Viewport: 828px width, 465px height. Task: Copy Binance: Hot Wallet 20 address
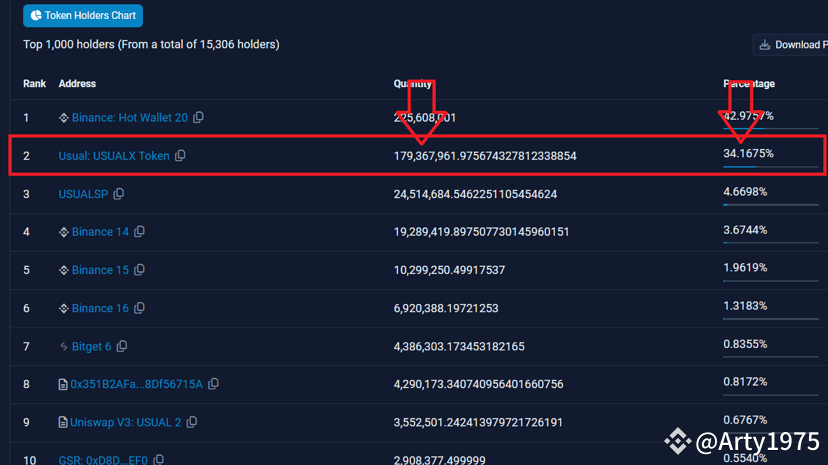199,117
